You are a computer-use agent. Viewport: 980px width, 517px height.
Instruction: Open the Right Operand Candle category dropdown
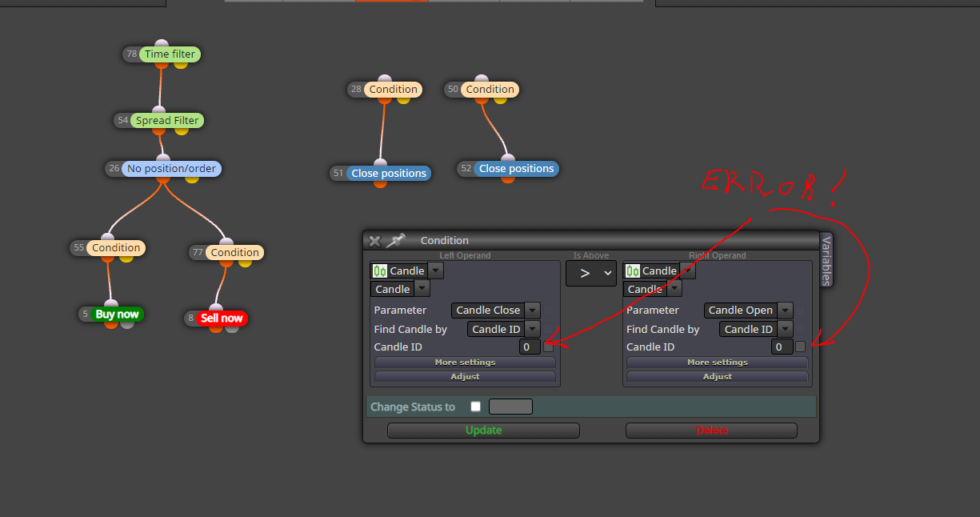688,271
